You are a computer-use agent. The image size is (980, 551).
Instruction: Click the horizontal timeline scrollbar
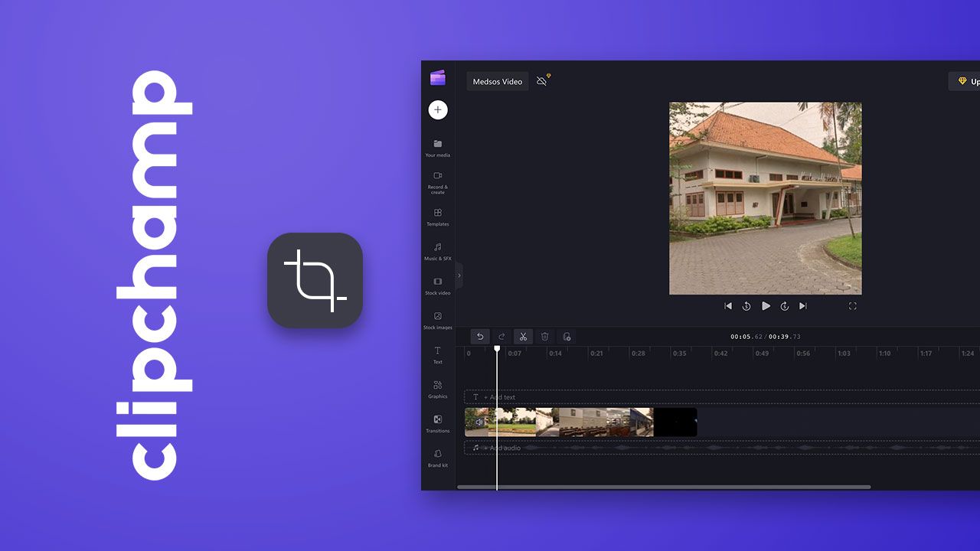(663, 487)
